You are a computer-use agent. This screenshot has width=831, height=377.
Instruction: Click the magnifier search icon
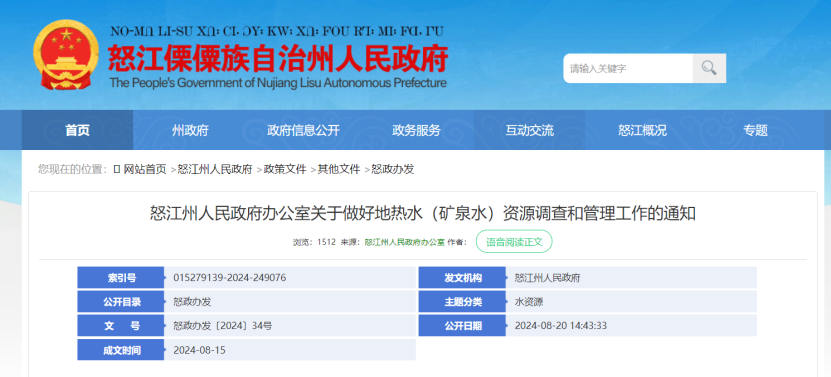coord(709,68)
